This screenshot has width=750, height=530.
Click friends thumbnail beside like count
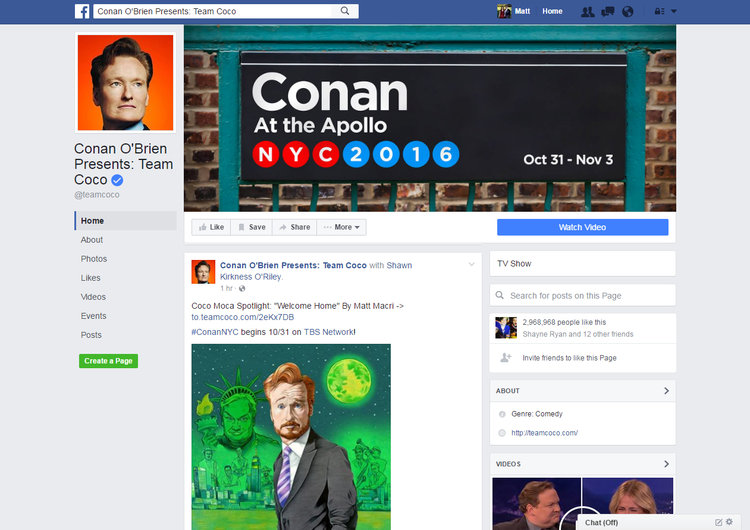pyautogui.click(x=506, y=328)
